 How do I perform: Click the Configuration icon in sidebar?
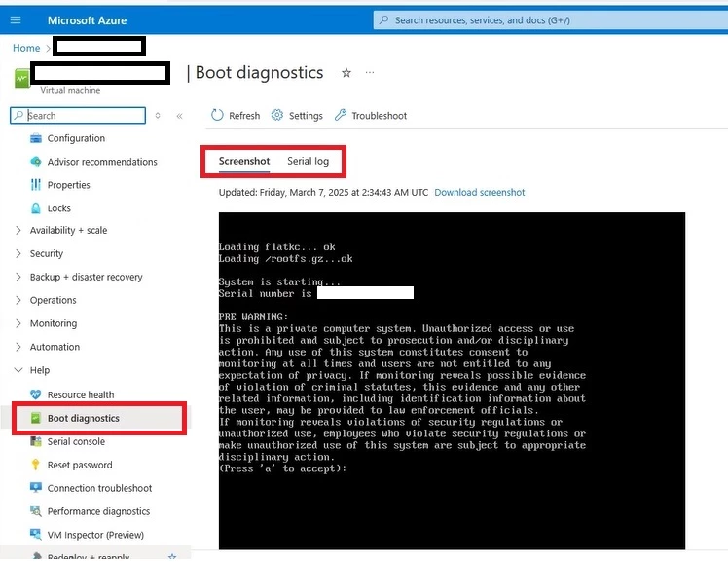click(x=36, y=138)
